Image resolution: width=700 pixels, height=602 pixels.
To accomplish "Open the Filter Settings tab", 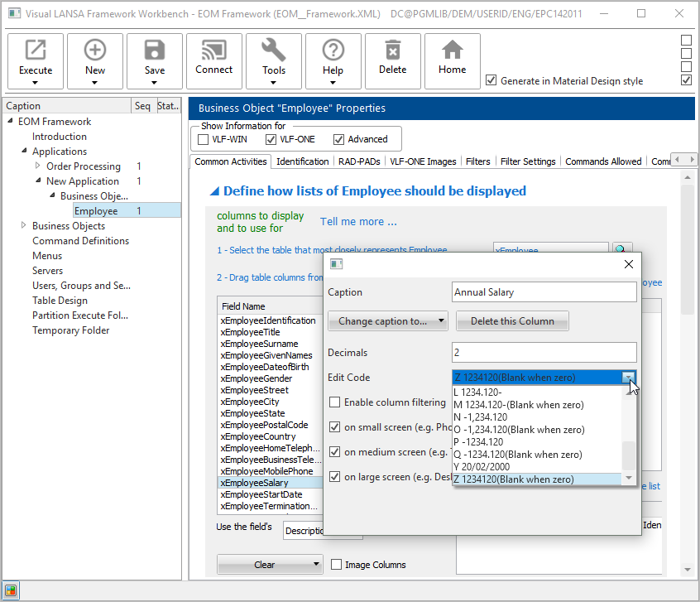I will [527, 161].
